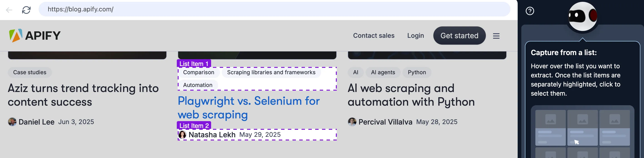The image size is (644, 158).
Task: Select the Case studies tag
Action: point(30,72)
